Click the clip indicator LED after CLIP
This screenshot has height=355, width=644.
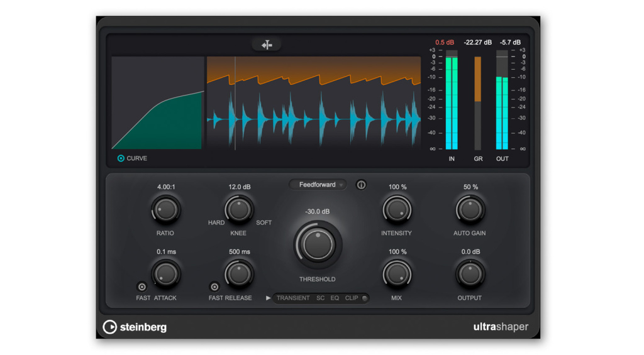tap(364, 298)
